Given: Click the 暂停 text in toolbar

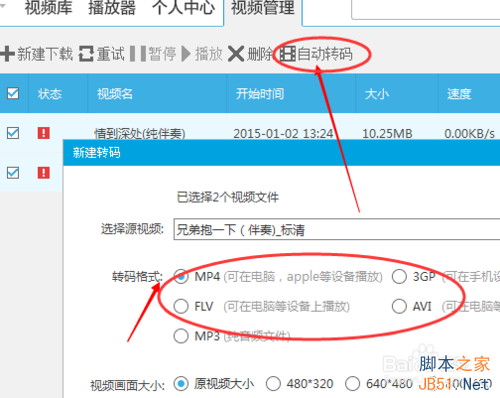Looking at the screenshot, I should [162, 54].
